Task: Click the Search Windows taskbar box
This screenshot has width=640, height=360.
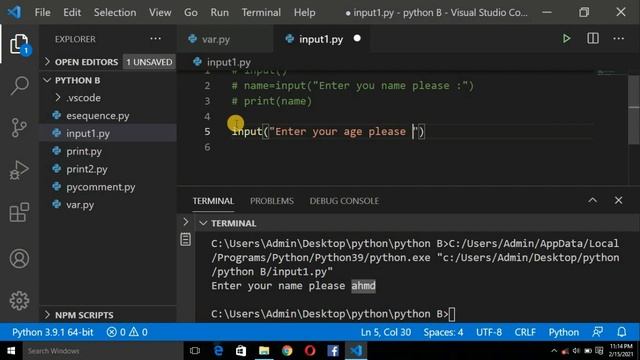Action: [x=103, y=351]
